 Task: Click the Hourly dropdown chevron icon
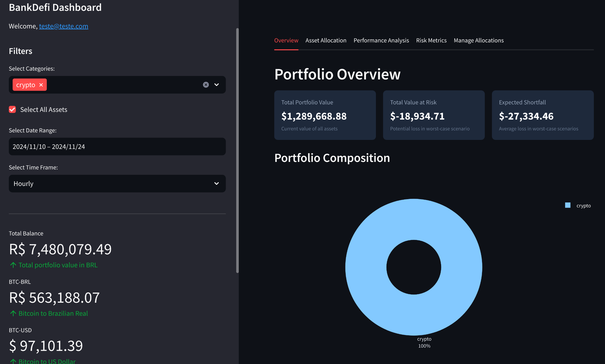(x=217, y=184)
